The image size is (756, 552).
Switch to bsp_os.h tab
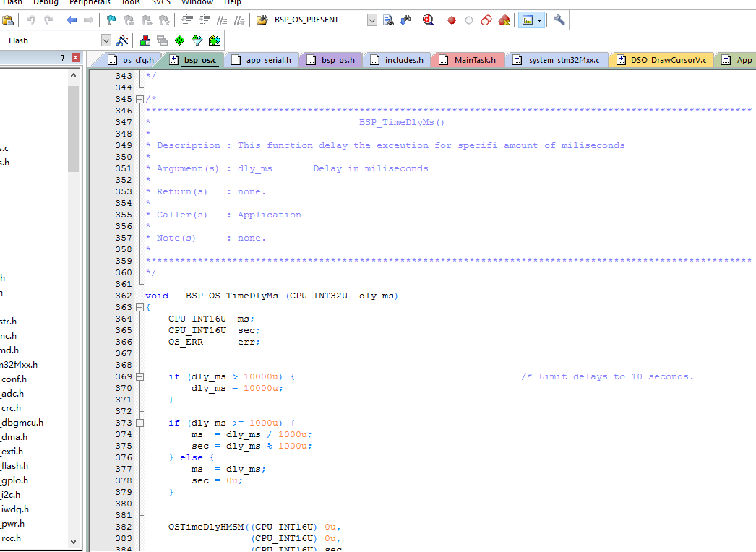[x=331, y=60]
